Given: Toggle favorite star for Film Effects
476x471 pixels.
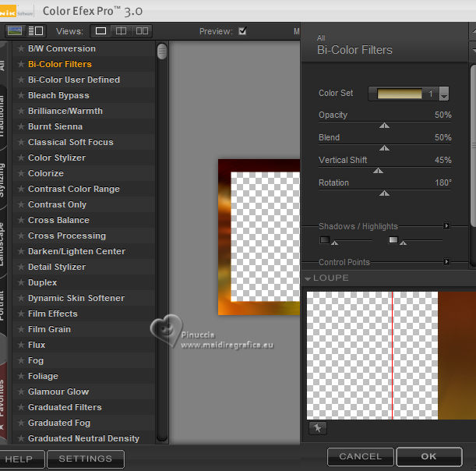Looking at the screenshot, I should 20,314.
